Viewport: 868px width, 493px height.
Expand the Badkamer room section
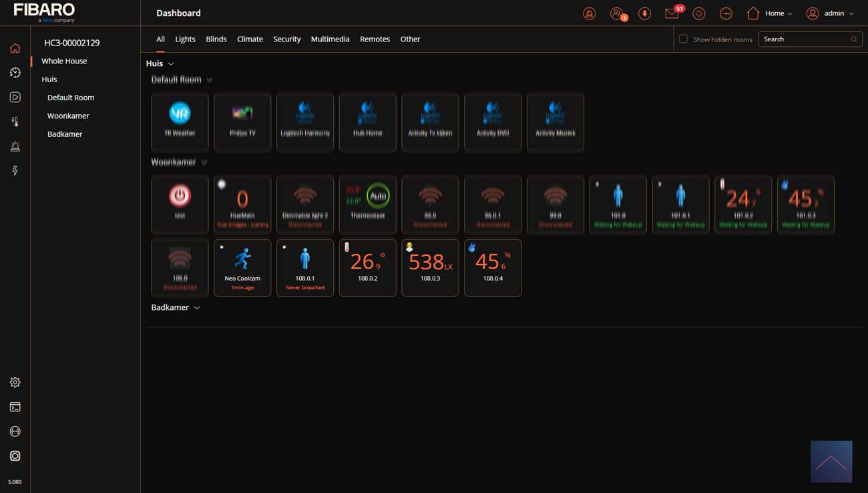[196, 308]
